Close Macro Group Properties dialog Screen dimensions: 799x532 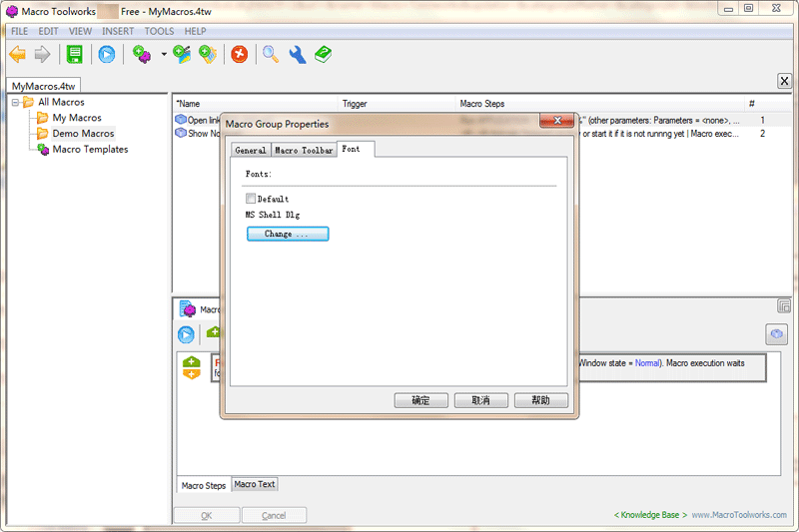click(557, 121)
